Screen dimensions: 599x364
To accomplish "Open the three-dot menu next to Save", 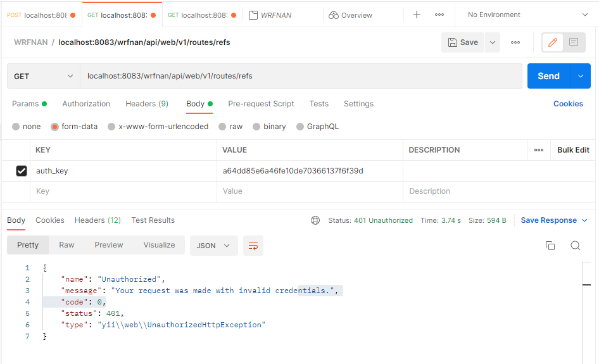I will (515, 42).
